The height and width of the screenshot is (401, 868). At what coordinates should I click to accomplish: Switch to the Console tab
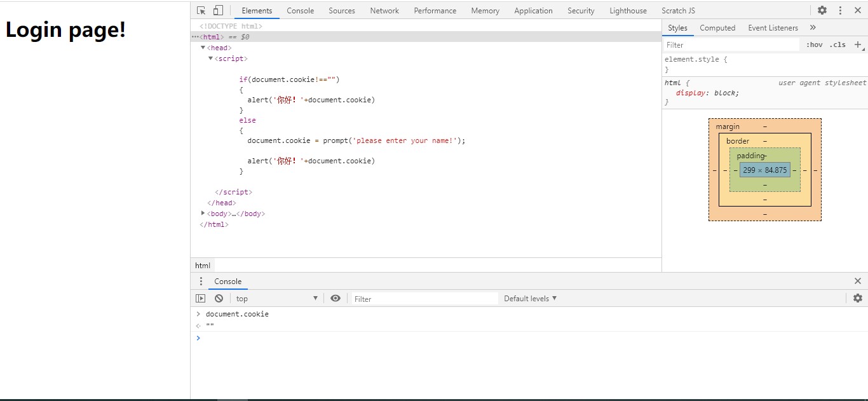301,11
